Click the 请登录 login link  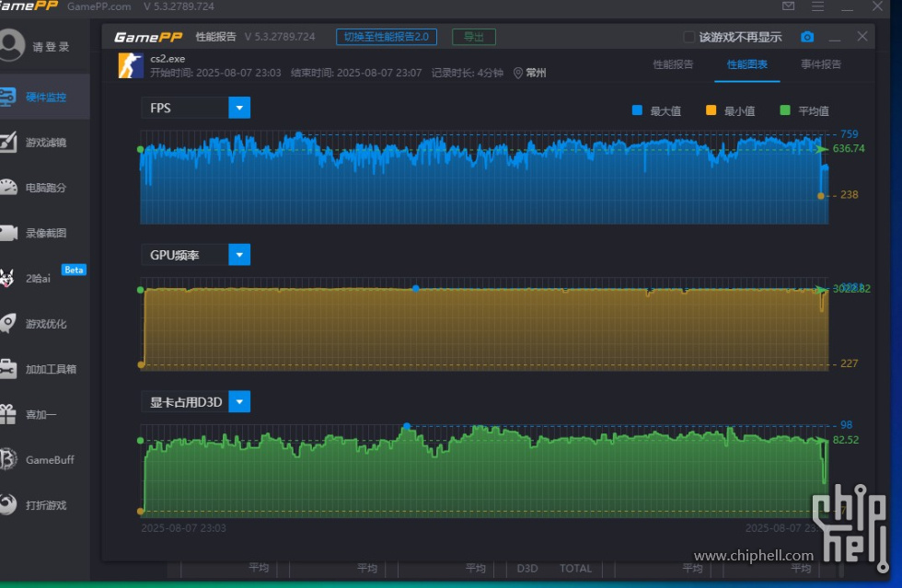[x=52, y=47]
